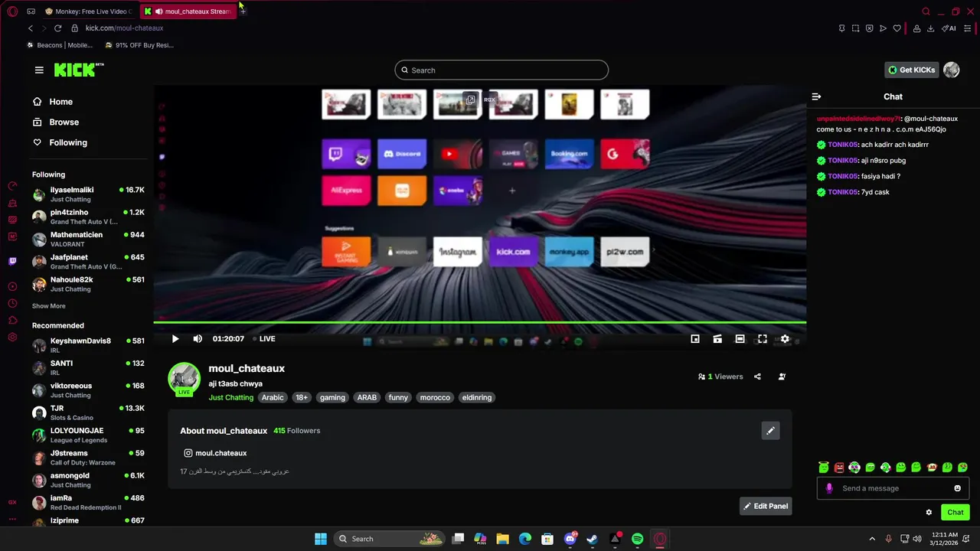The width and height of the screenshot is (980, 551).
Task: Open Spotify from the taskbar
Action: coord(637,539)
